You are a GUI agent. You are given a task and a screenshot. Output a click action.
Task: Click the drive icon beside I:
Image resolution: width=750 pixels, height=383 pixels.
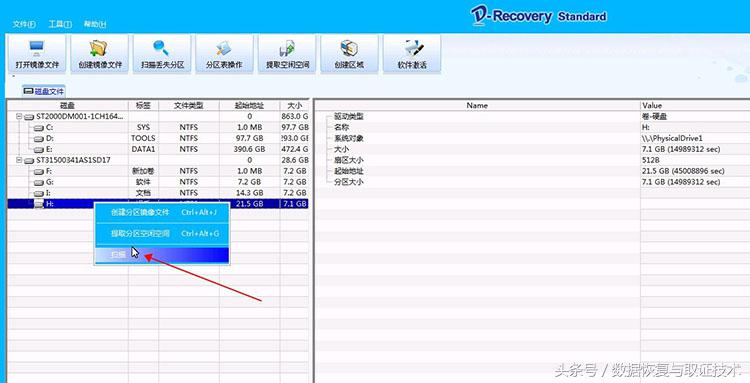point(39,193)
